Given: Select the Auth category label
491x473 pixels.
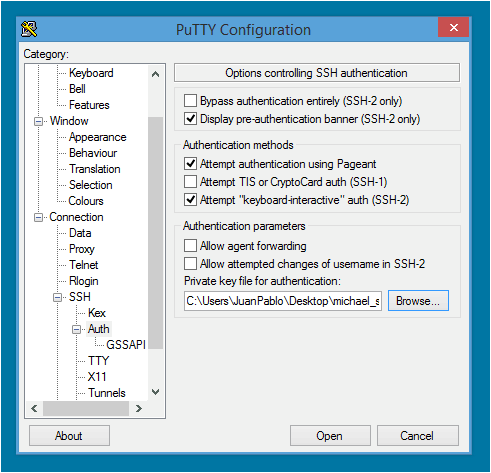Looking at the screenshot, I should [x=99, y=329].
